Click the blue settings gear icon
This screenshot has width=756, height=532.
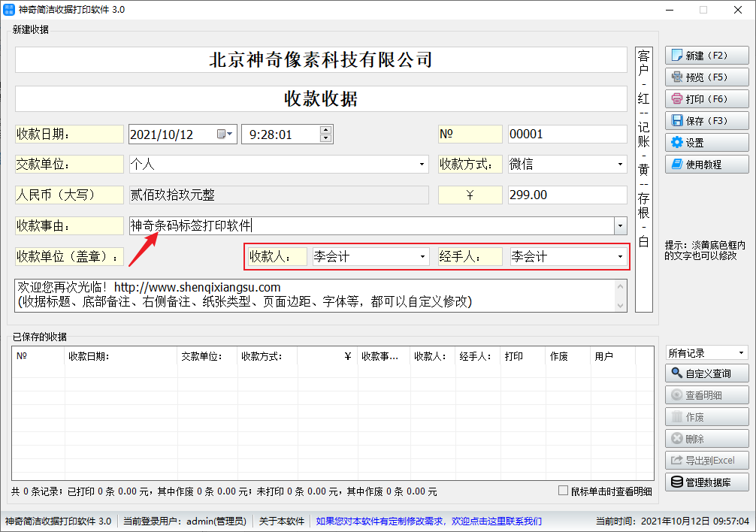coord(677,142)
